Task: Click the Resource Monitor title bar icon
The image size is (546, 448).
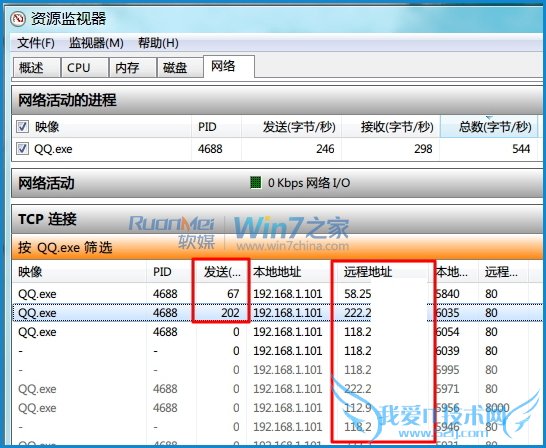Action: 18,18
